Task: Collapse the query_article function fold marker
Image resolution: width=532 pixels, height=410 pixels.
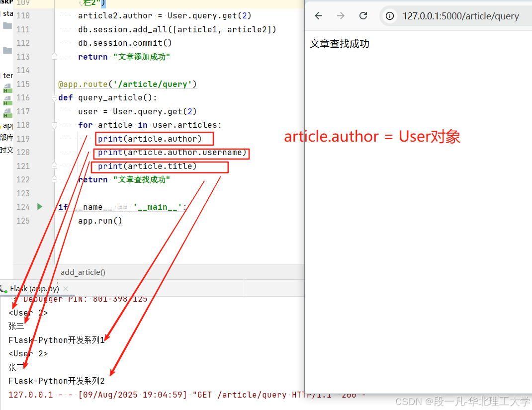Action: 54,98
